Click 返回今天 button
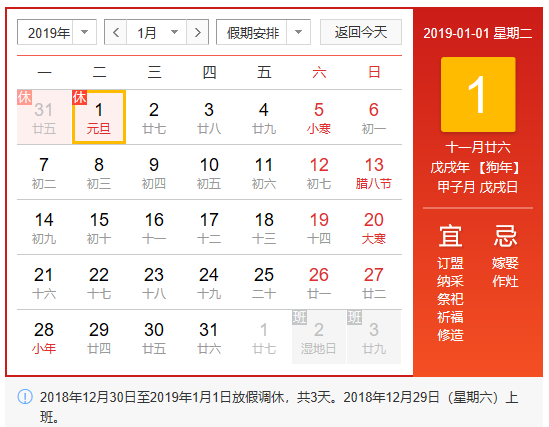This screenshot has width=549, height=427. [x=361, y=33]
